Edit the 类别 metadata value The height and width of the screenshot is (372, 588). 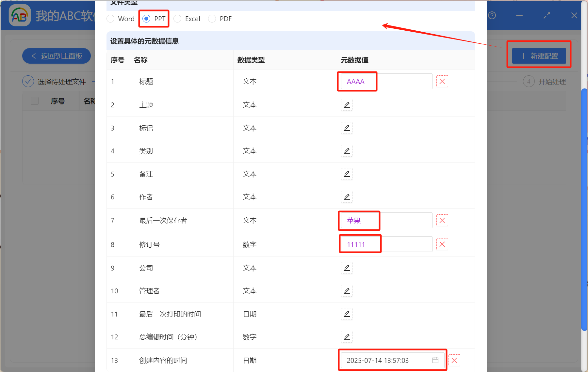click(347, 151)
